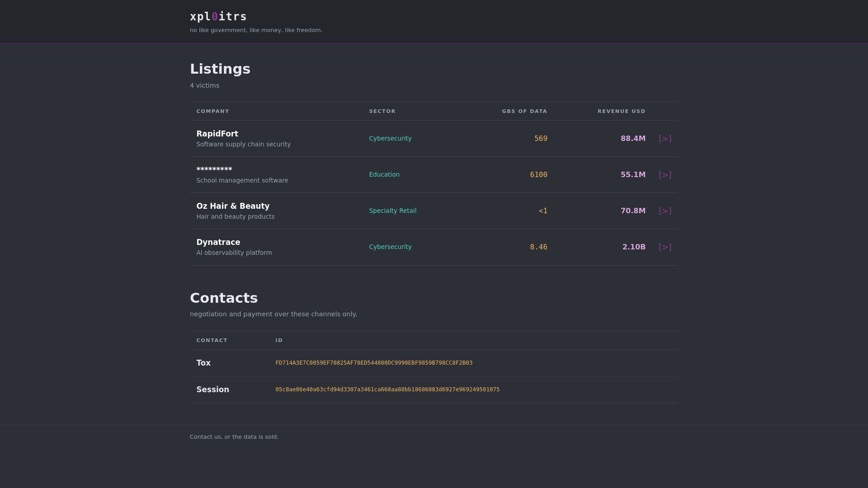Click "Hair and beauty products" description

[x=235, y=216]
